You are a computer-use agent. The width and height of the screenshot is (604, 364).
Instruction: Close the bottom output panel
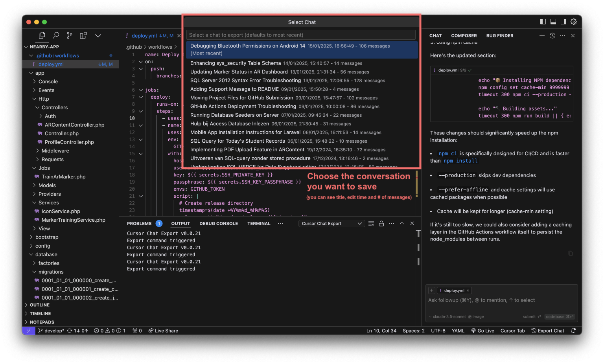pos(412,223)
